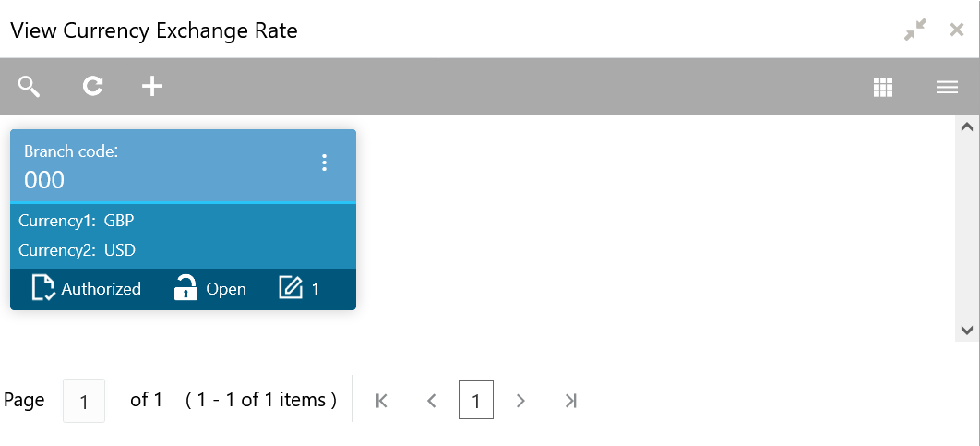
Task: Close the View Currency Exchange Rate window
Action: 957,30
